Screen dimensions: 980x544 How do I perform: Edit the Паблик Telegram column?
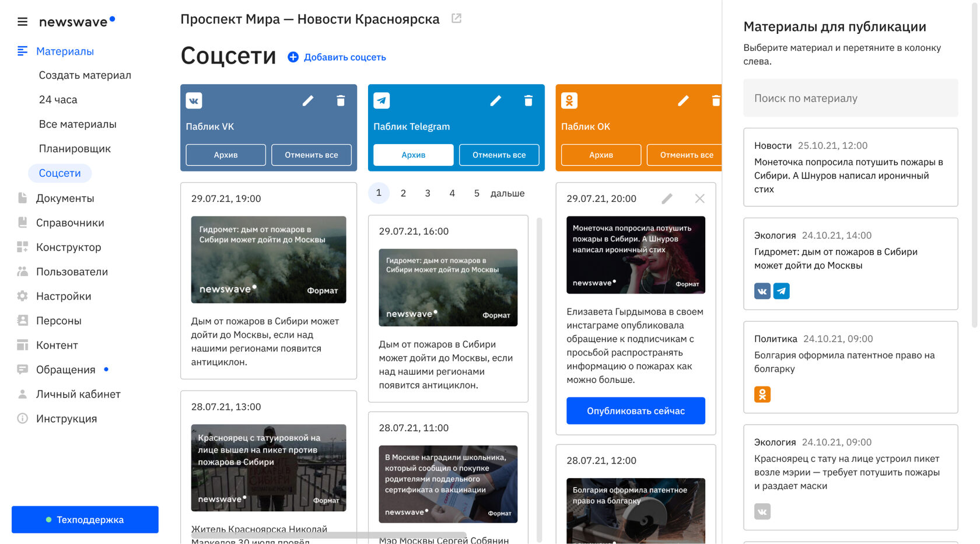pos(496,101)
